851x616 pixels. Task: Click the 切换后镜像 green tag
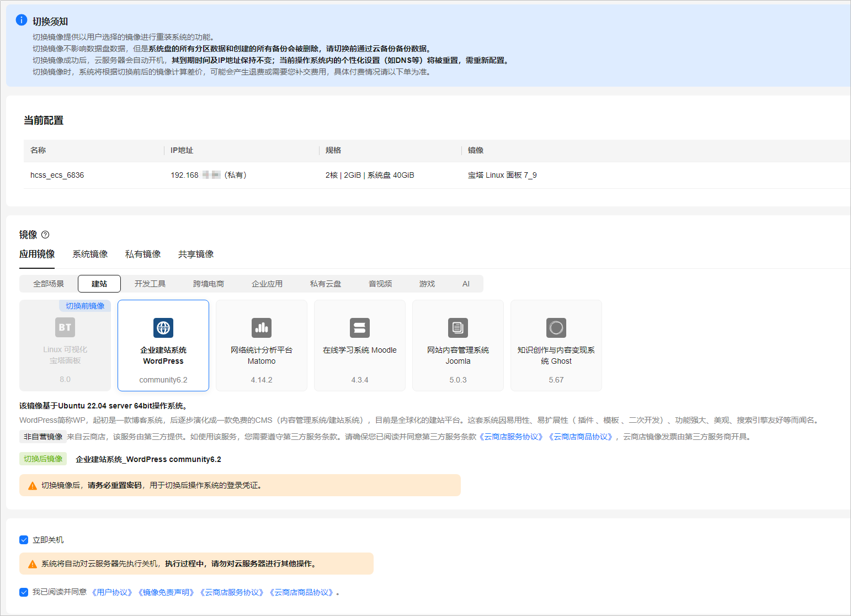tap(43, 459)
